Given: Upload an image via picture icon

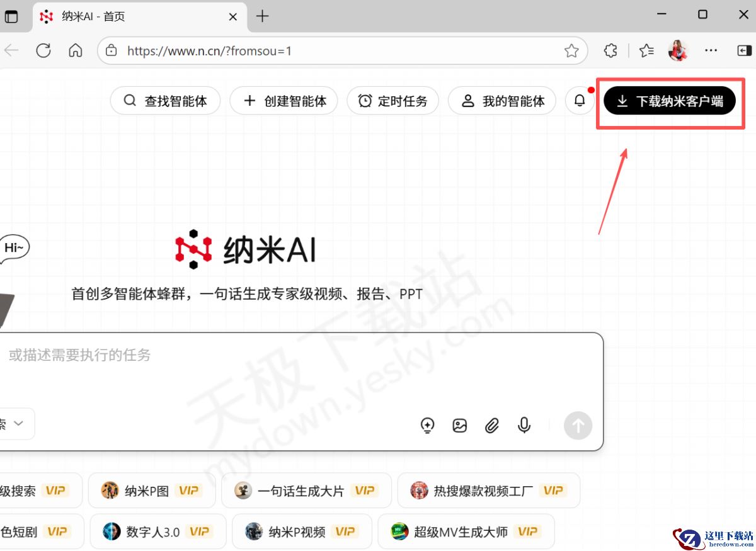Looking at the screenshot, I should (460, 426).
